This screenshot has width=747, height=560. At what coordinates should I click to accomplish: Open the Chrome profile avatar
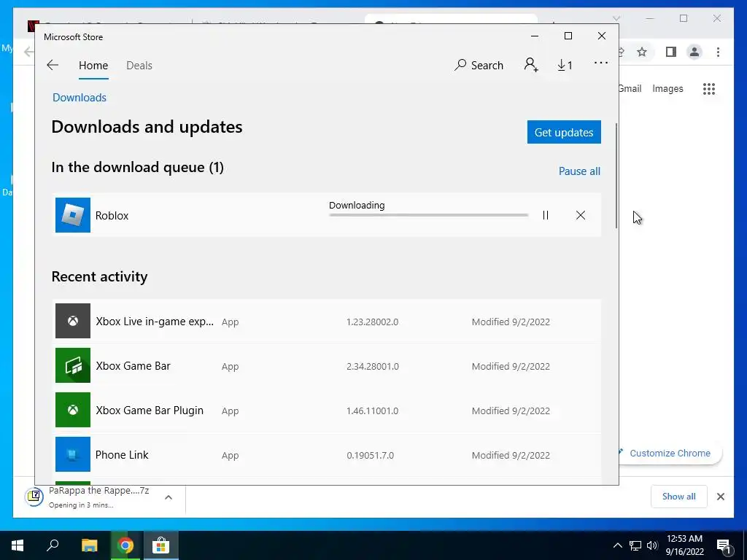click(694, 52)
